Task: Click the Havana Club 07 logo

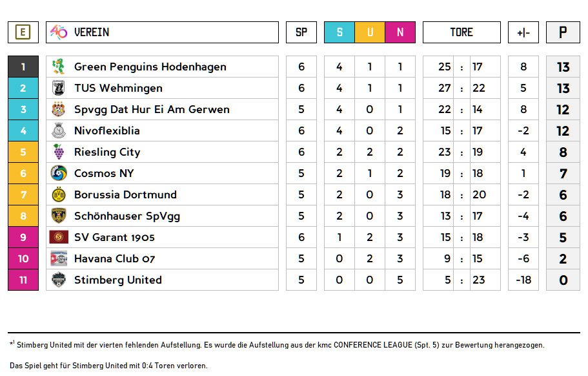Action: tap(59, 258)
